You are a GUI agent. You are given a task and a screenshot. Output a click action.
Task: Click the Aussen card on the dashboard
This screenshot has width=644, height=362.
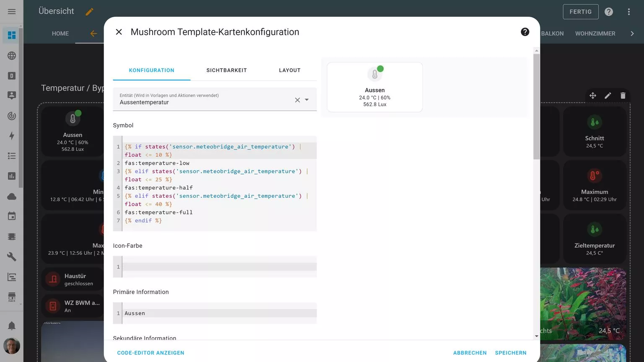coord(73,132)
